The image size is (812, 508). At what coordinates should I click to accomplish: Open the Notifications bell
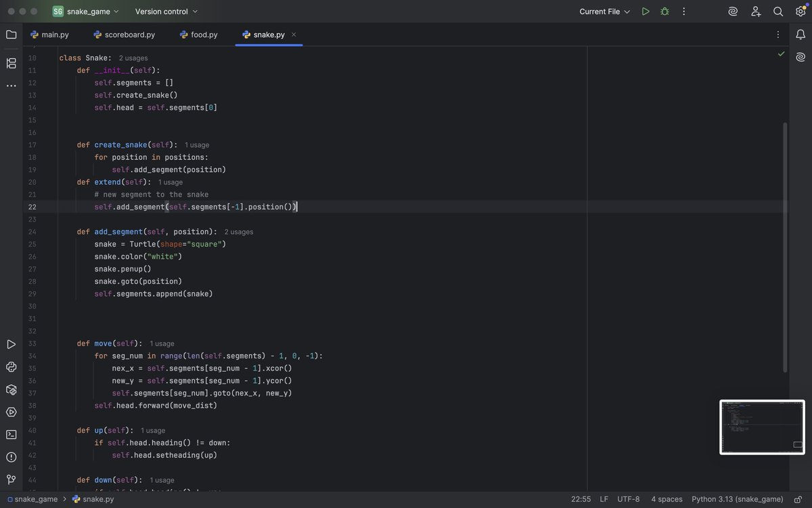[x=800, y=35]
